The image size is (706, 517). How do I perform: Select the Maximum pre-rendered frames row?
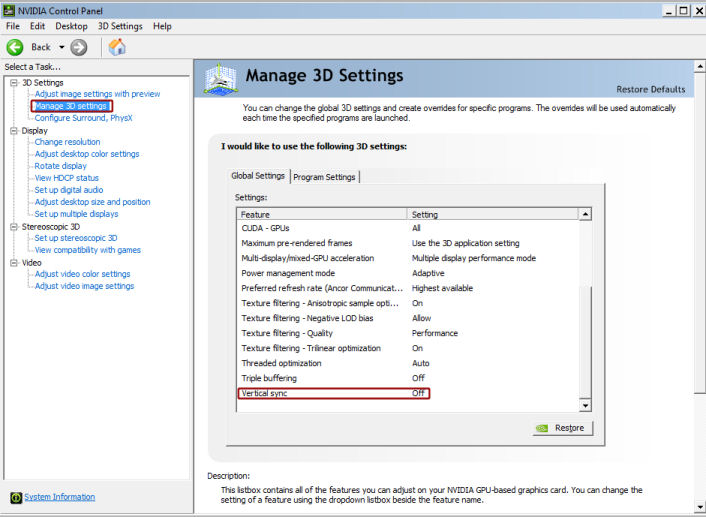click(x=408, y=243)
